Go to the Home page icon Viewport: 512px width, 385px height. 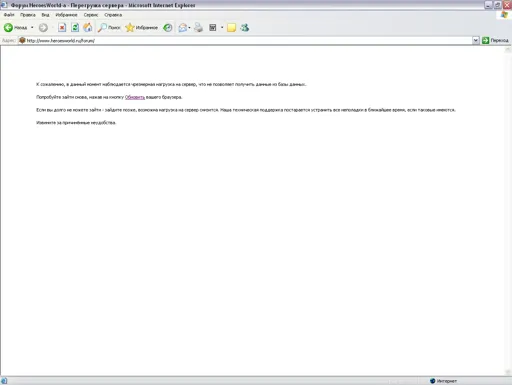click(88, 28)
